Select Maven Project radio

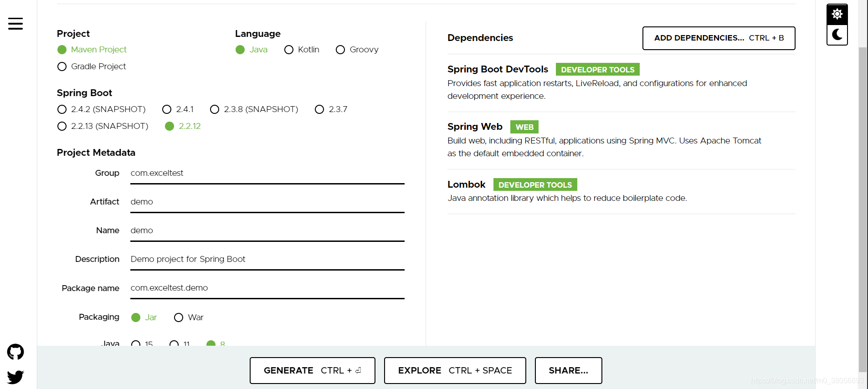[x=92, y=50]
